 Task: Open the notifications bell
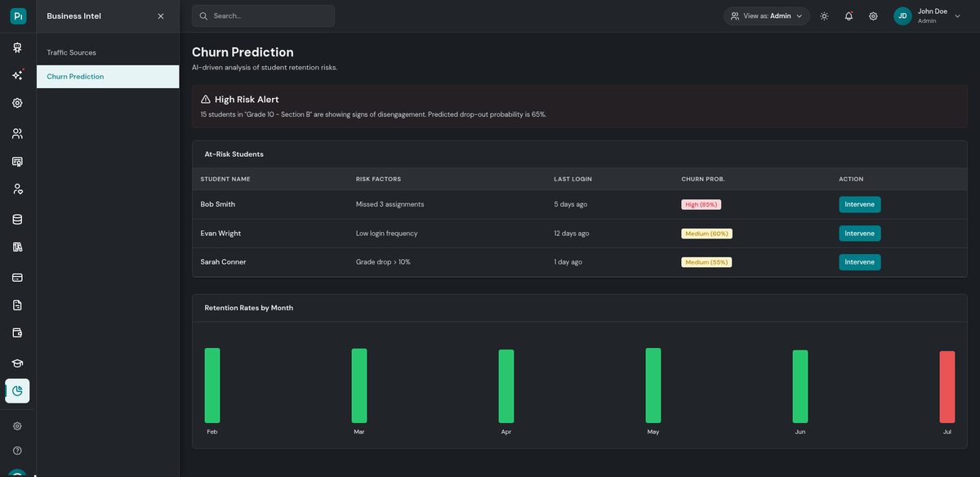point(849,16)
